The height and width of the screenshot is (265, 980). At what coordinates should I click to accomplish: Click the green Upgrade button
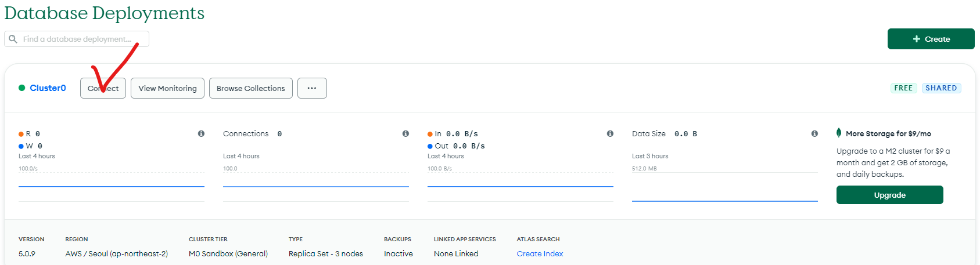(x=889, y=195)
